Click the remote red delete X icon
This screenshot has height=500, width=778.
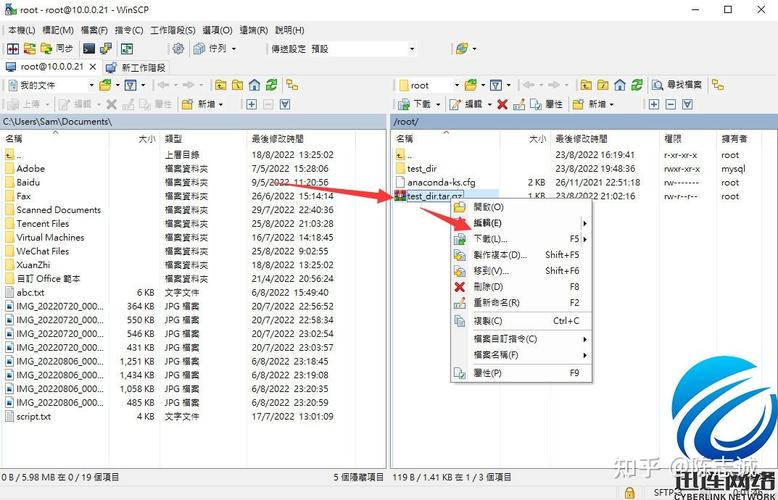(503, 104)
